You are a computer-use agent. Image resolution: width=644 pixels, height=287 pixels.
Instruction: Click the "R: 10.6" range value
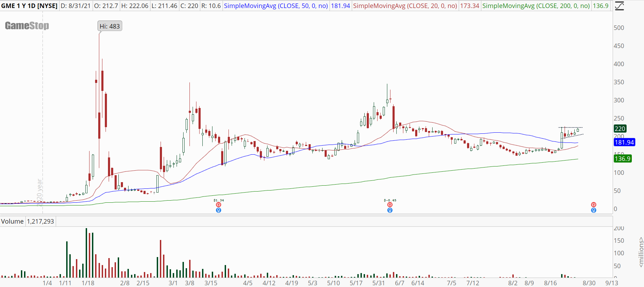[x=211, y=6]
